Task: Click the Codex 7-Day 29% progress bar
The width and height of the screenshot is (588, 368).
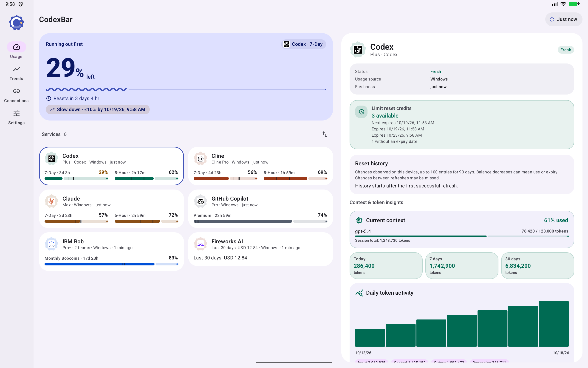Action: point(76,178)
